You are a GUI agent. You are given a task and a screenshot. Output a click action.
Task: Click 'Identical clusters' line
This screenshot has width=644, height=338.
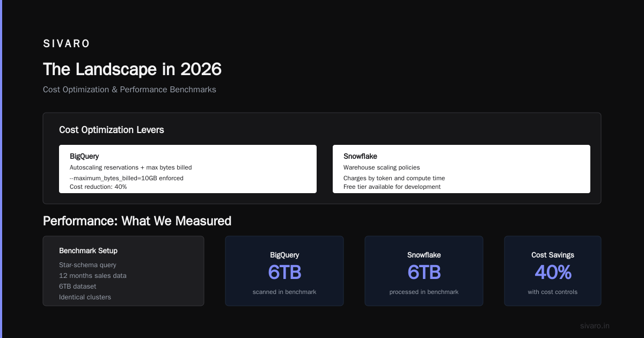click(x=85, y=297)
